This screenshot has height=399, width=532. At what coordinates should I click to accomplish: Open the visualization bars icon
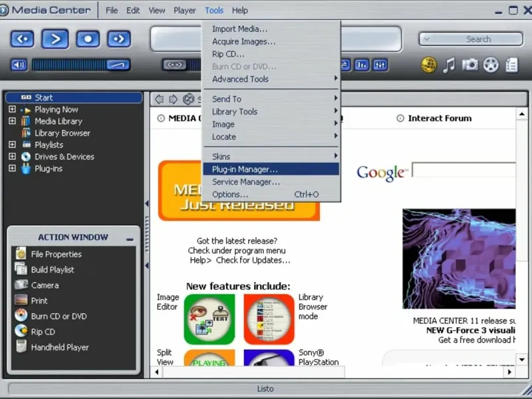[362, 65]
